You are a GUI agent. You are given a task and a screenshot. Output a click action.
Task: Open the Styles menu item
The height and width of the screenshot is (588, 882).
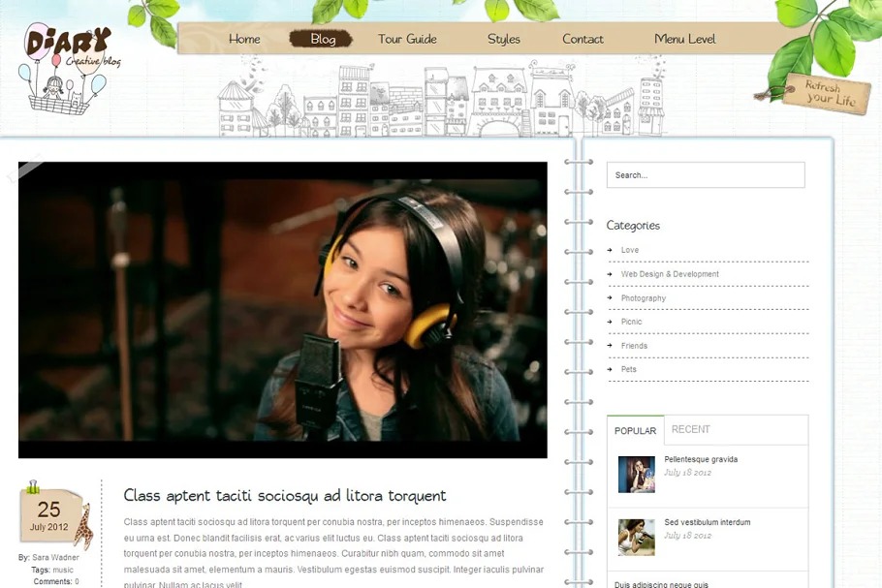pos(504,39)
